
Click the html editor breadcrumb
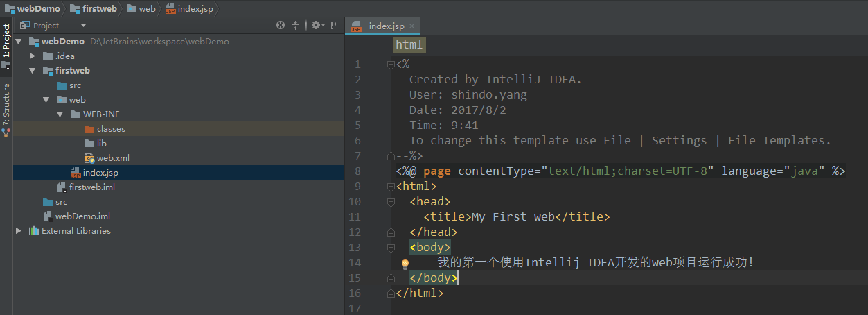409,45
